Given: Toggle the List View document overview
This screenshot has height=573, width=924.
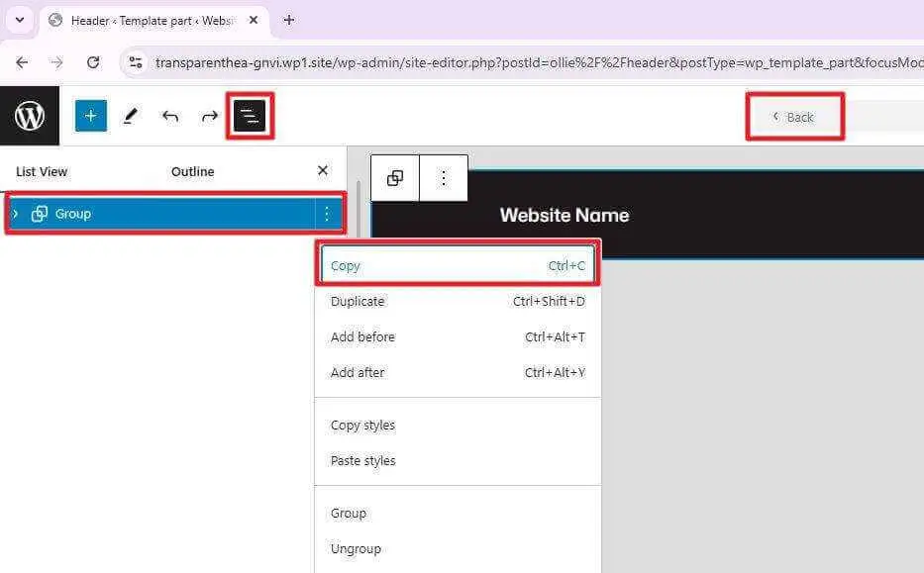Looking at the screenshot, I should coord(251,116).
